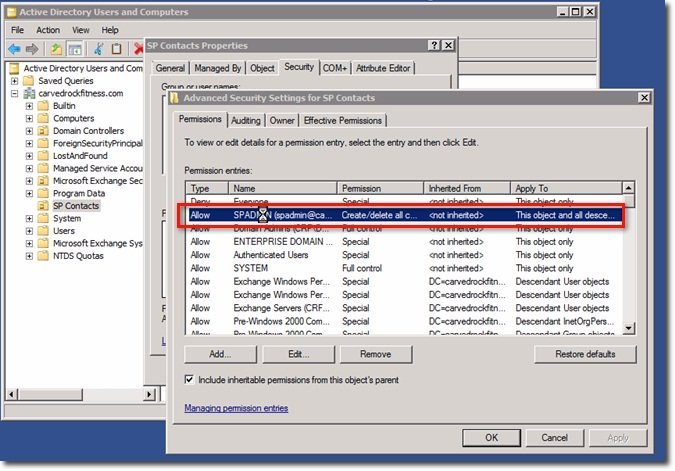Image resolution: width=675 pixels, height=471 pixels.
Task: Open the Managing permission entries link
Action: point(236,408)
